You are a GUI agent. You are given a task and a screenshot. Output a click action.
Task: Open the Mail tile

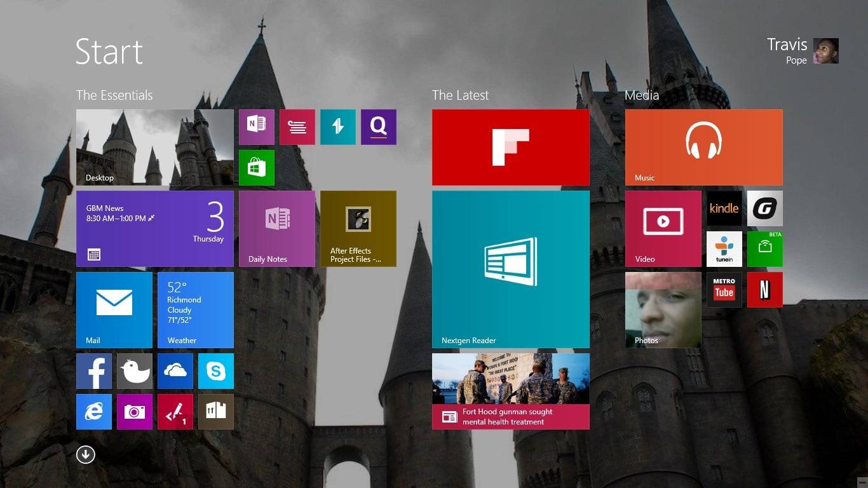[114, 310]
